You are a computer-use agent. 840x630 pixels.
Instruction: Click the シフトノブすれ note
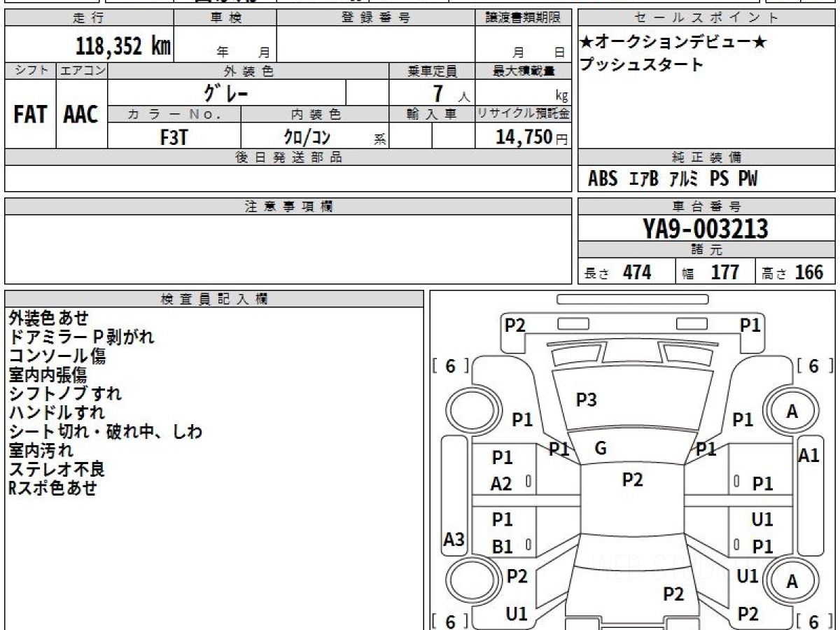tap(65, 393)
